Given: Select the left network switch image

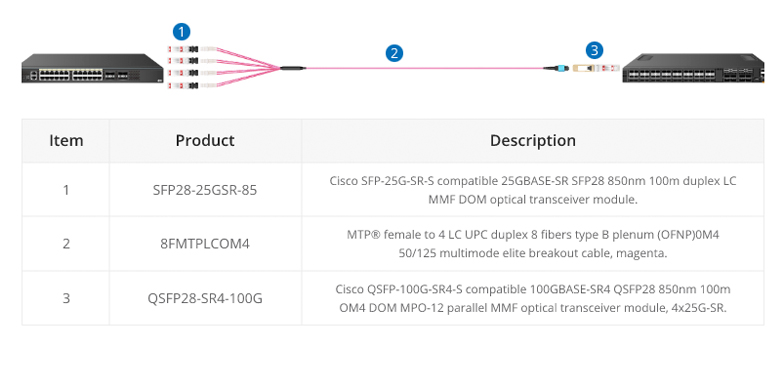Looking at the screenshot, I should 93,68.
